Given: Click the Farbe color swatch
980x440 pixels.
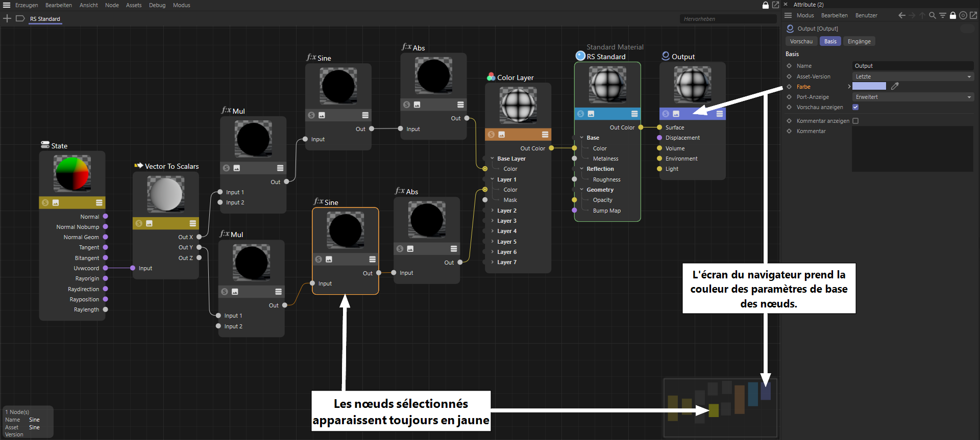Looking at the screenshot, I should coord(869,87).
